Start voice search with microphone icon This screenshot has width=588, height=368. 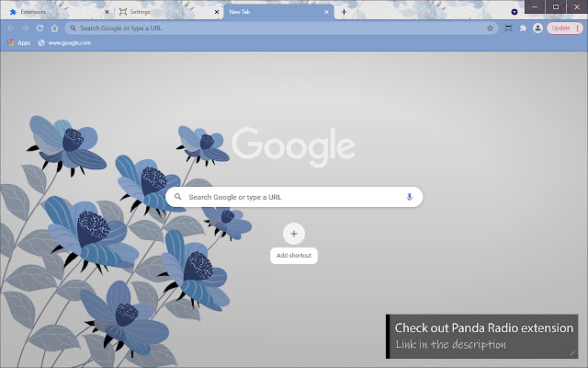pos(409,197)
